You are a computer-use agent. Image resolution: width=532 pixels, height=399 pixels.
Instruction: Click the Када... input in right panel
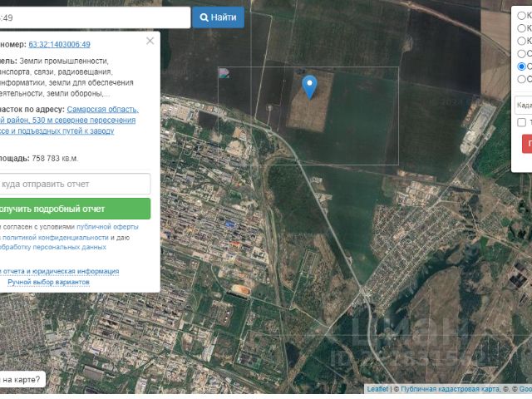(x=524, y=106)
